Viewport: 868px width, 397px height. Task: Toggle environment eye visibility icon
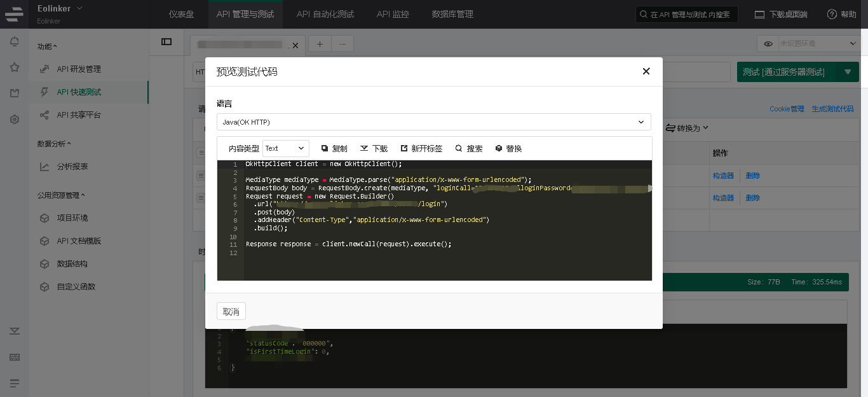(768, 44)
